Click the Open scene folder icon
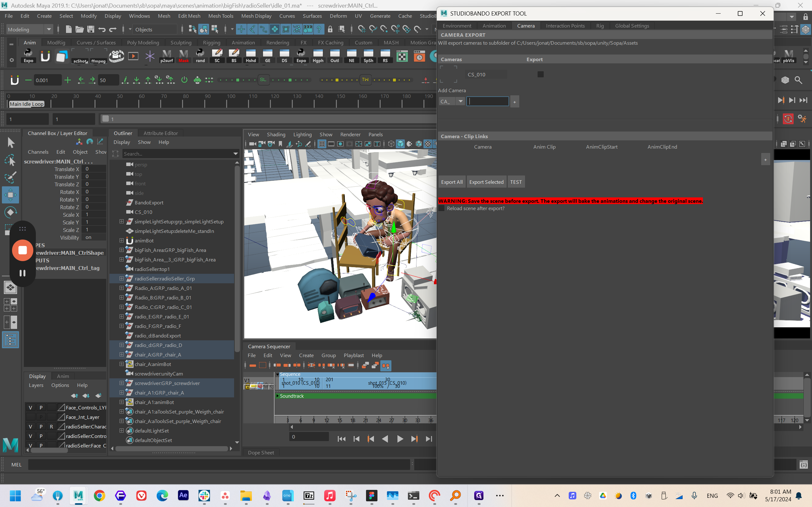The image size is (812, 507). 79,29
